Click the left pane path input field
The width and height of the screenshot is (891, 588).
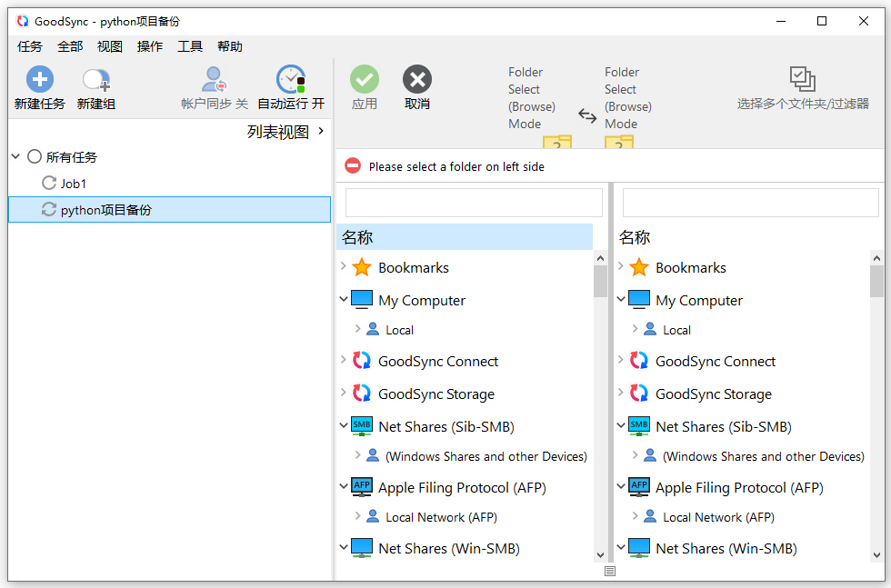click(474, 203)
